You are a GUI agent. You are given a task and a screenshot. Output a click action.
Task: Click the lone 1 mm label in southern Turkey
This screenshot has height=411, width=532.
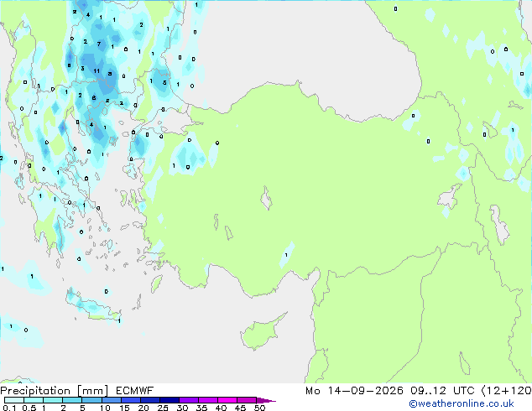pyautogui.click(x=286, y=255)
